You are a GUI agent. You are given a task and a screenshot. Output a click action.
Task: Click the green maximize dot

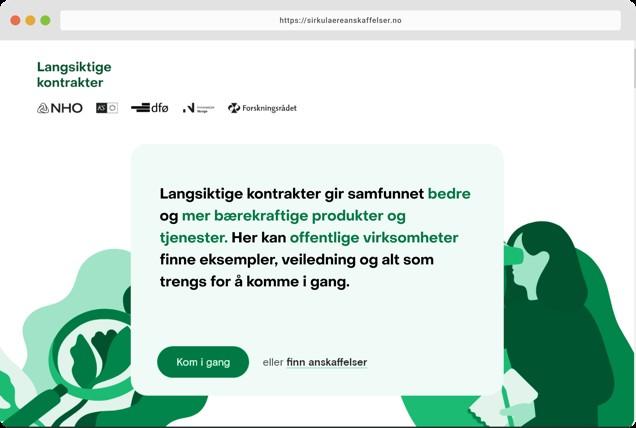click(45, 20)
